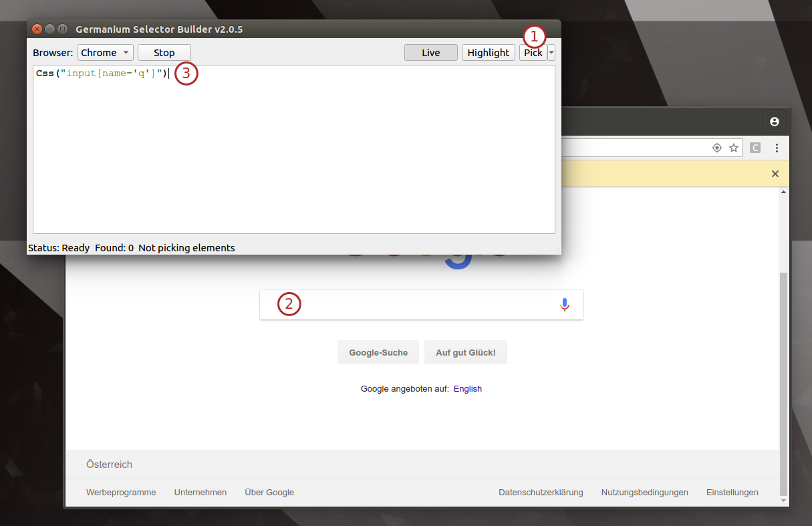Toggle the Live button
The image size is (812, 526).
pyautogui.click(x=431, y=53)
